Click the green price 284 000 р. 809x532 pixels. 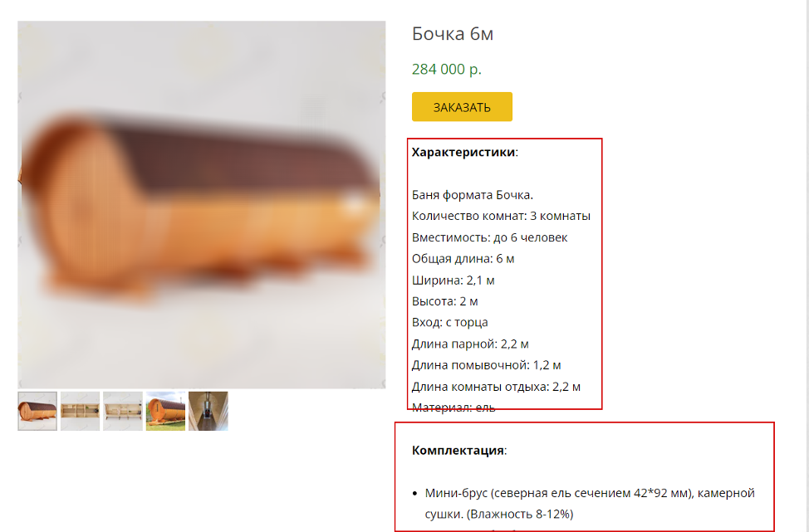(447, 69)
